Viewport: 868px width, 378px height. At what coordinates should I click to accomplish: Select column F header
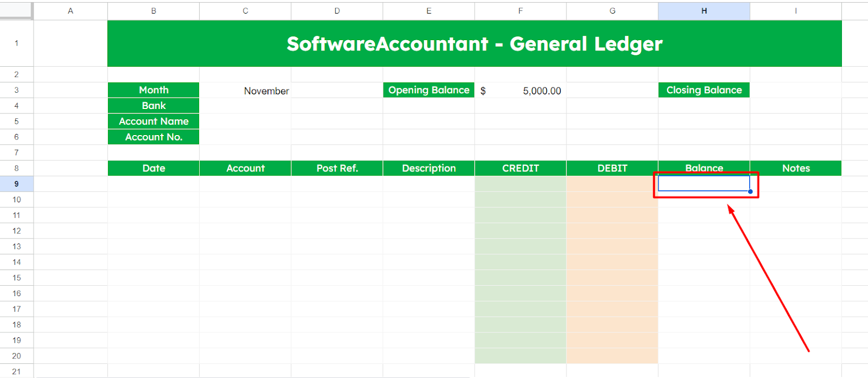[520, 11]
